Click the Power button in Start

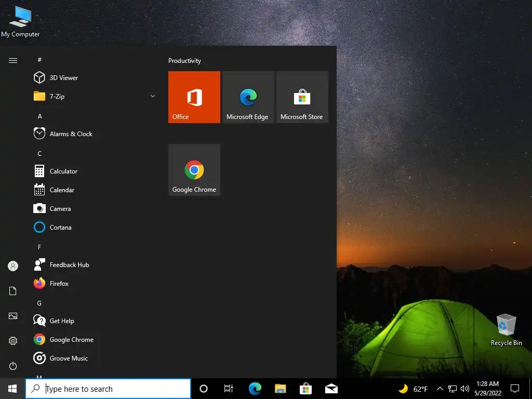13,366
